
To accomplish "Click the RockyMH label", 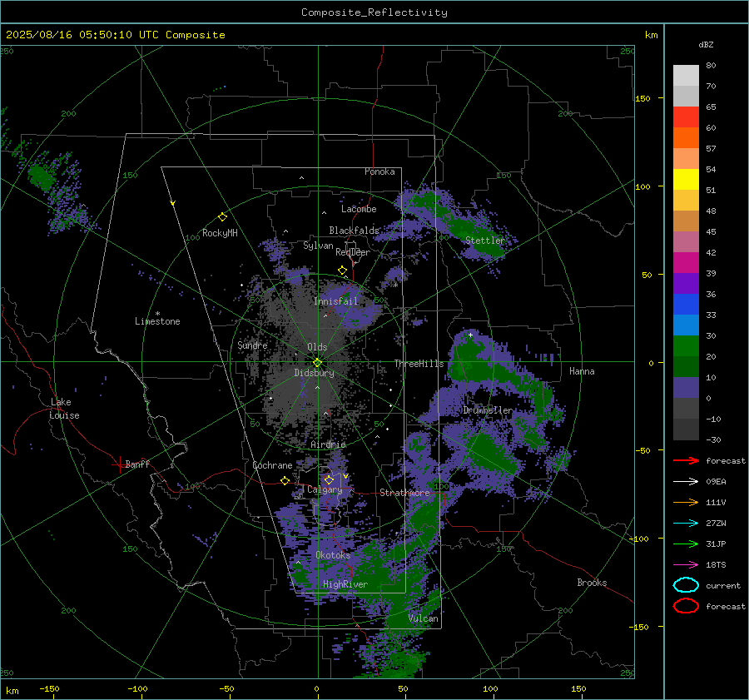I will point(220,233).
